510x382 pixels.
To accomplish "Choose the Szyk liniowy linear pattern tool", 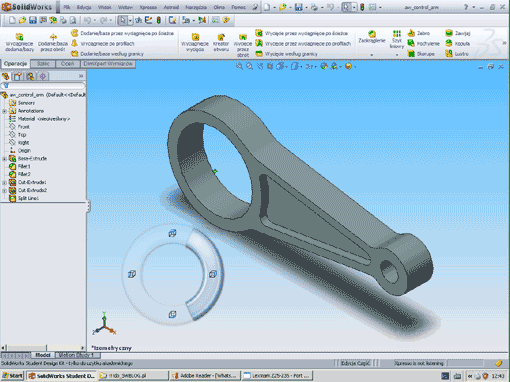I will 397,39.
